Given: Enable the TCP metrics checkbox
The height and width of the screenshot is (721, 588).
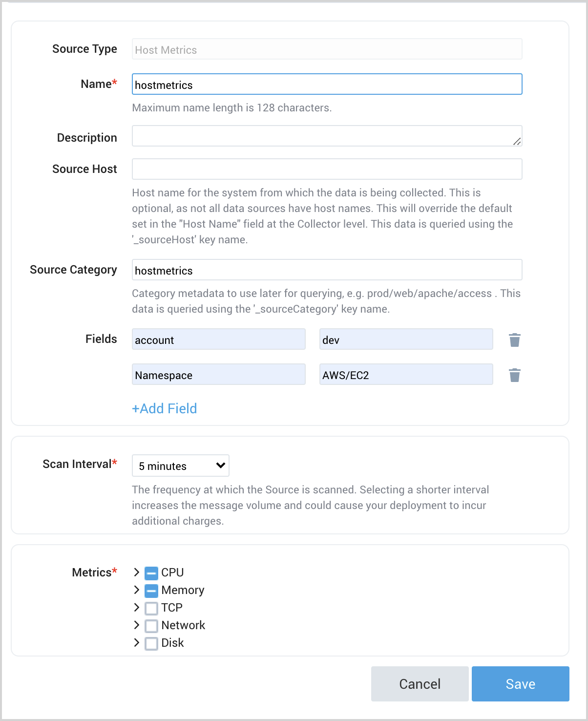Looking at the screenshot, I should click(x=151, y=608).
